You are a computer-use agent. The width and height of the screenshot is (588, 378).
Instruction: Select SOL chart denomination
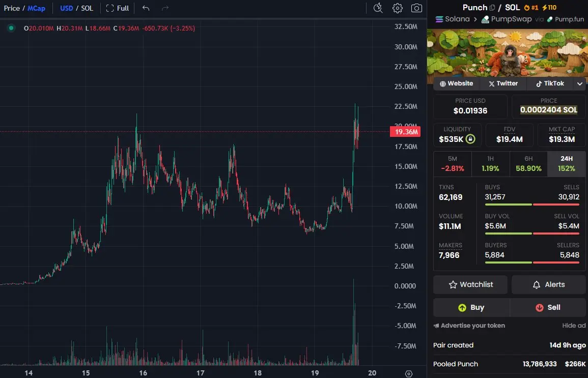coord(87,8)
